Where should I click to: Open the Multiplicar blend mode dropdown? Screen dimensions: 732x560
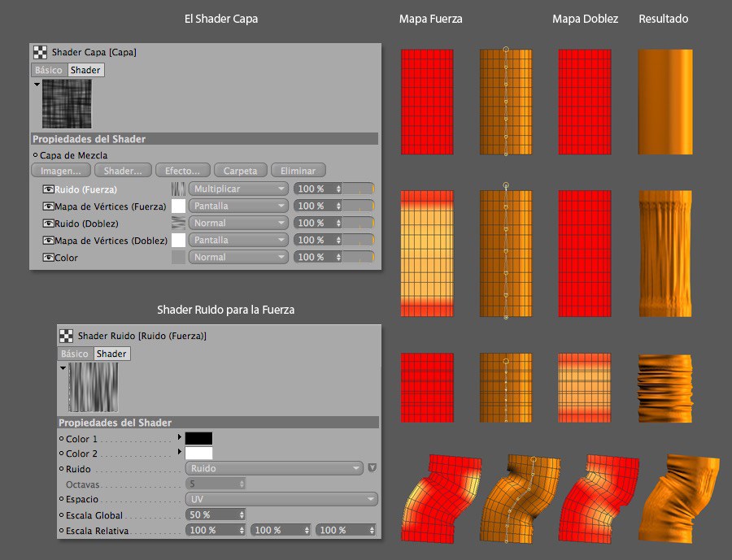238,189
